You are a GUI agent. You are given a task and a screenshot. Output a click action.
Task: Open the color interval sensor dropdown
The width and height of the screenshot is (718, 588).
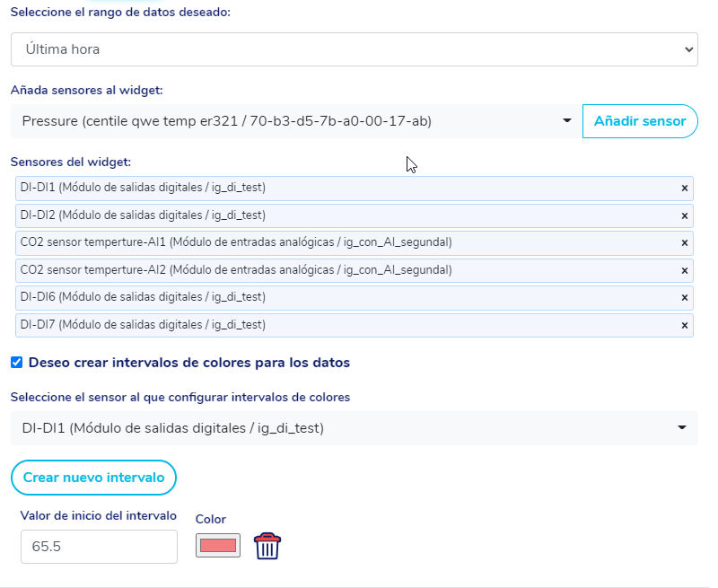coord(354,428)
